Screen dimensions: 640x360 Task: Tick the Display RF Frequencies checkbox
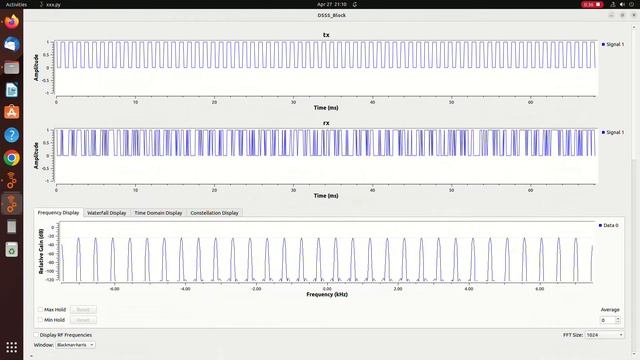pyautogui.click(x=36, y=335)
